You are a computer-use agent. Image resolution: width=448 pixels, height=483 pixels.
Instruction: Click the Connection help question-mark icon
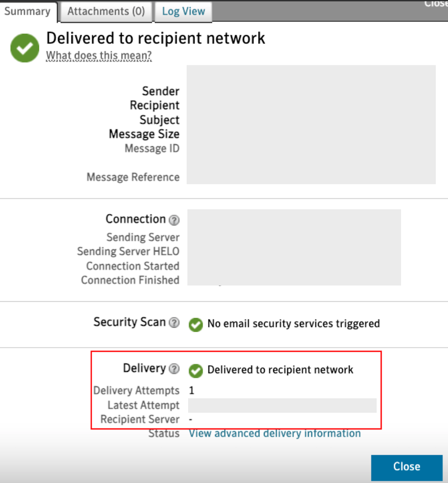[174, 220]
